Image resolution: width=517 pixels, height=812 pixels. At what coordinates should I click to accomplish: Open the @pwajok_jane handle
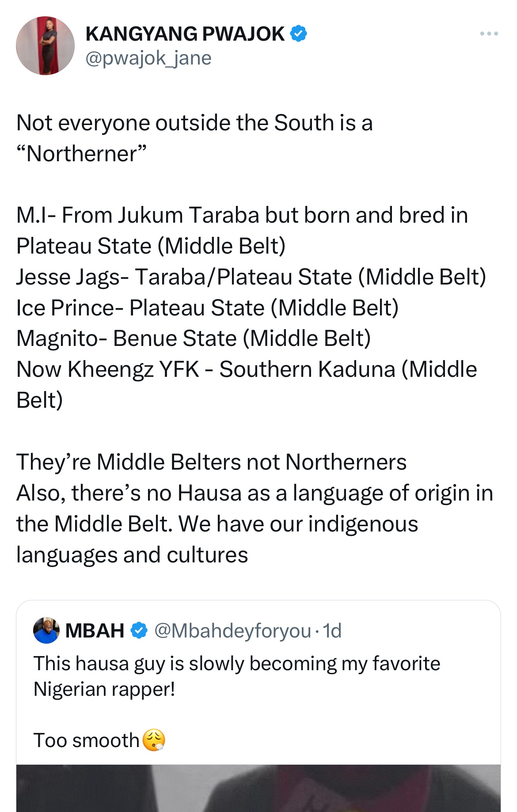[148, 58]
